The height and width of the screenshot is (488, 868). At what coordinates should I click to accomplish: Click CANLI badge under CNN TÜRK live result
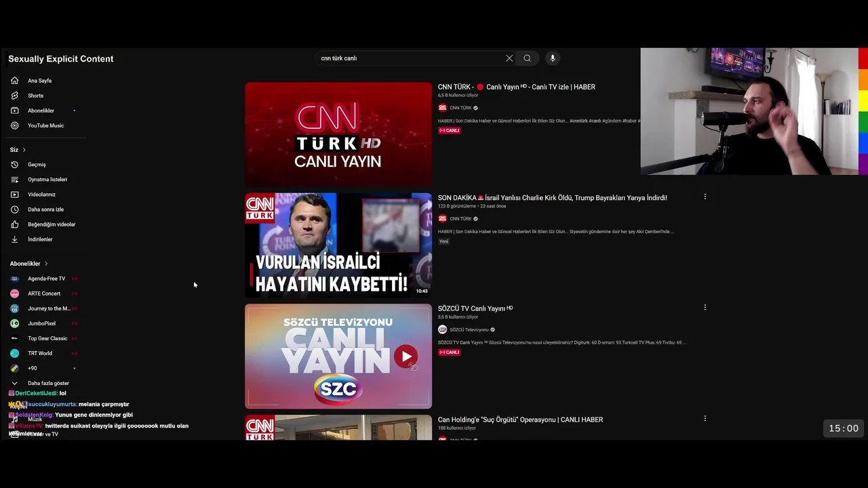pos(449,130)
